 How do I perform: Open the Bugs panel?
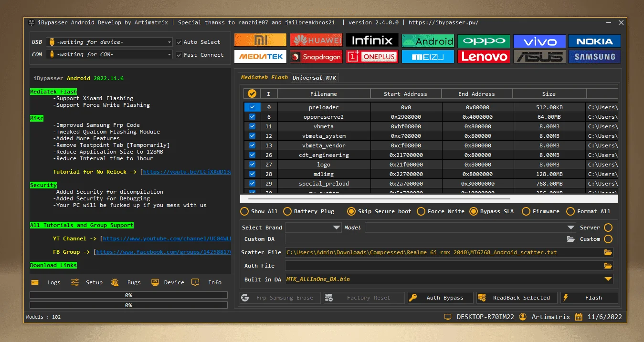[127, 282]
